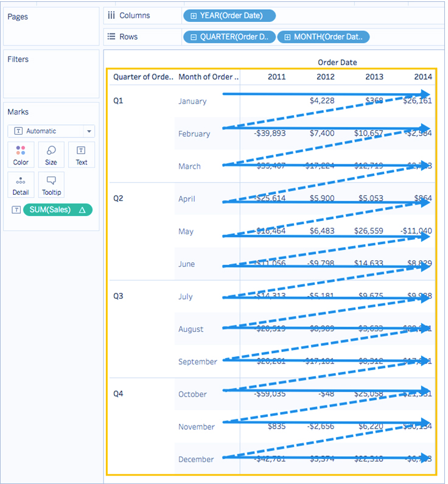Screen dimensions: 448x484
Task: Click the 2011 column header
Action: pyautogui.click(x=276, y=77)
